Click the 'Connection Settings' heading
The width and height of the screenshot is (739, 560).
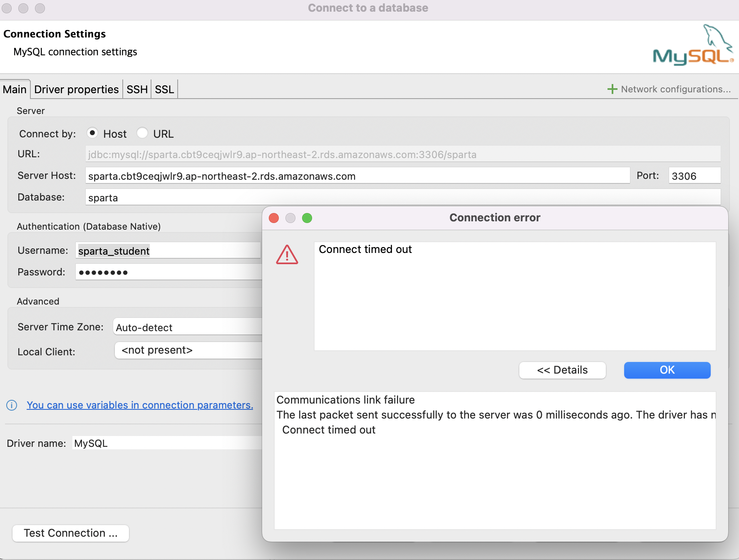[55, 34]
